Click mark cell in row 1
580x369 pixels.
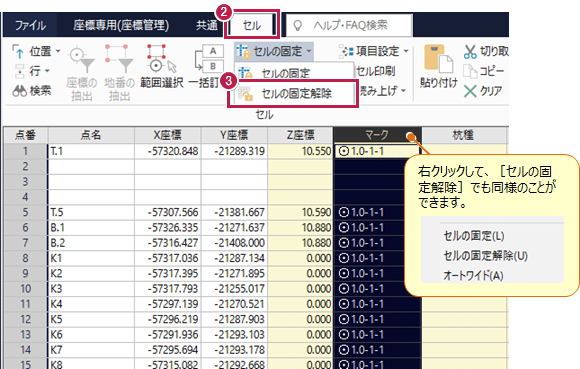(377, 151)
